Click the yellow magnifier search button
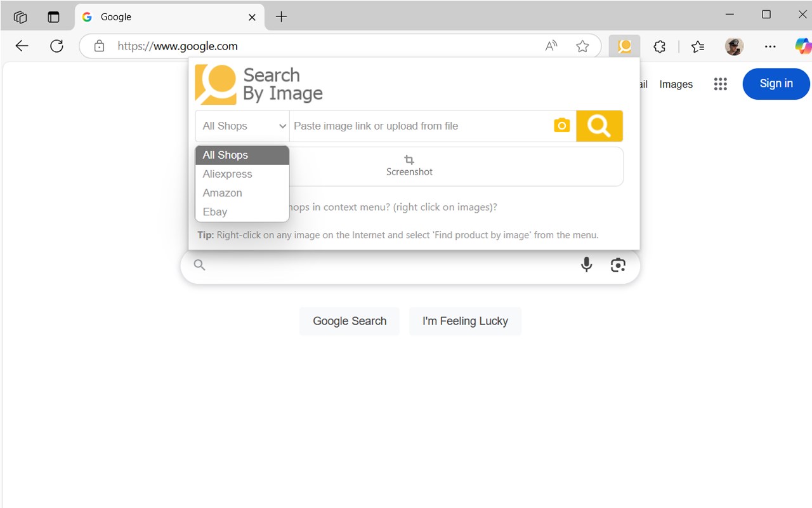The width and height of the screenshot is (812, 508). [x=599, y=126]
